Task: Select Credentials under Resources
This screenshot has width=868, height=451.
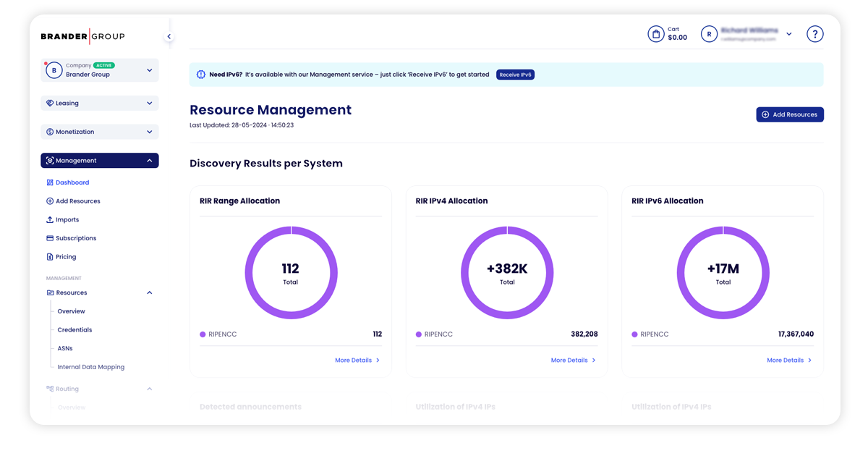Action: [74, 329]
